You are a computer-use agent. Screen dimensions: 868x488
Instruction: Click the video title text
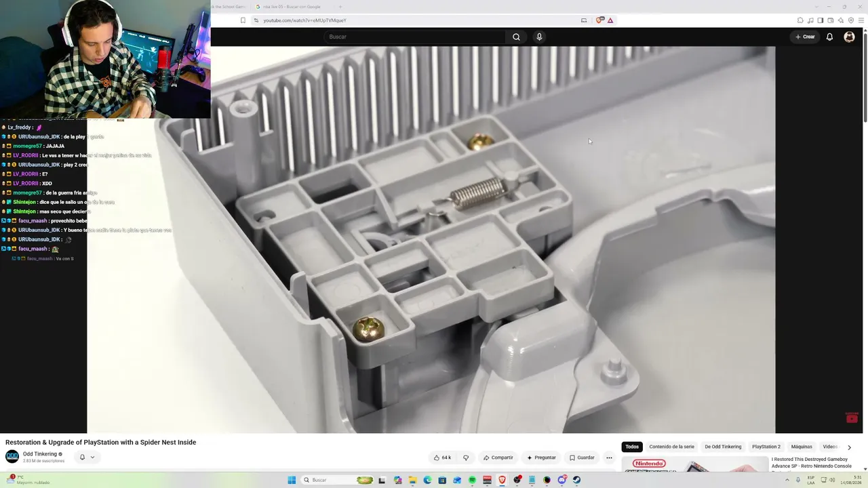tap(101, 443)
